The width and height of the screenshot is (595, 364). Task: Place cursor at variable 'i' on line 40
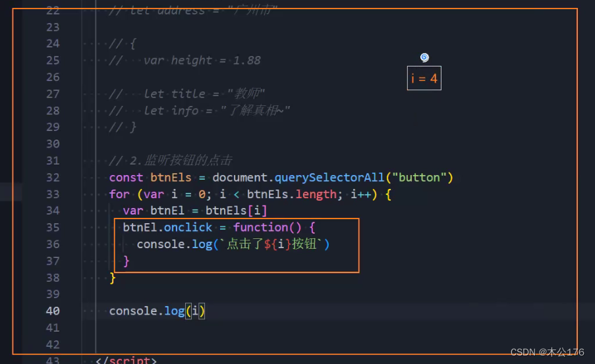coord(195,311)
